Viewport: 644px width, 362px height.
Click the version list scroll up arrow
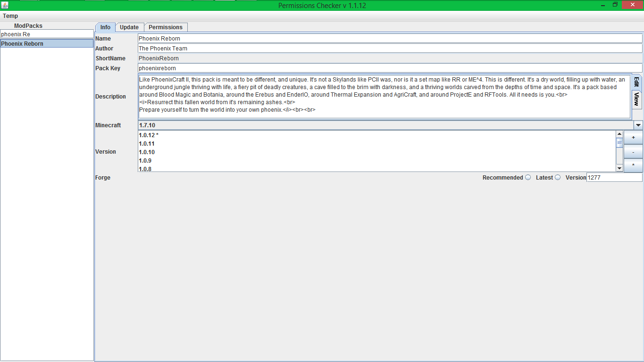619,134
